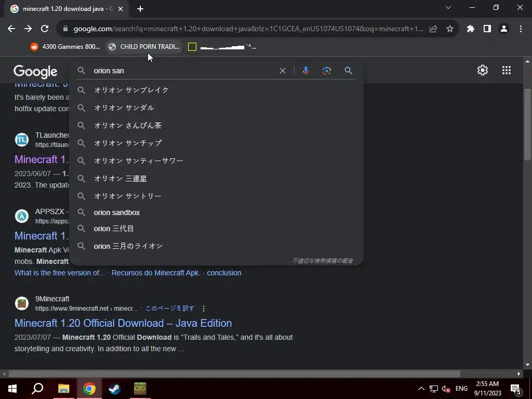
Task: Open the Chrome extensions puzzle icon
Action: pyautogui.click(x=470, y=29)
